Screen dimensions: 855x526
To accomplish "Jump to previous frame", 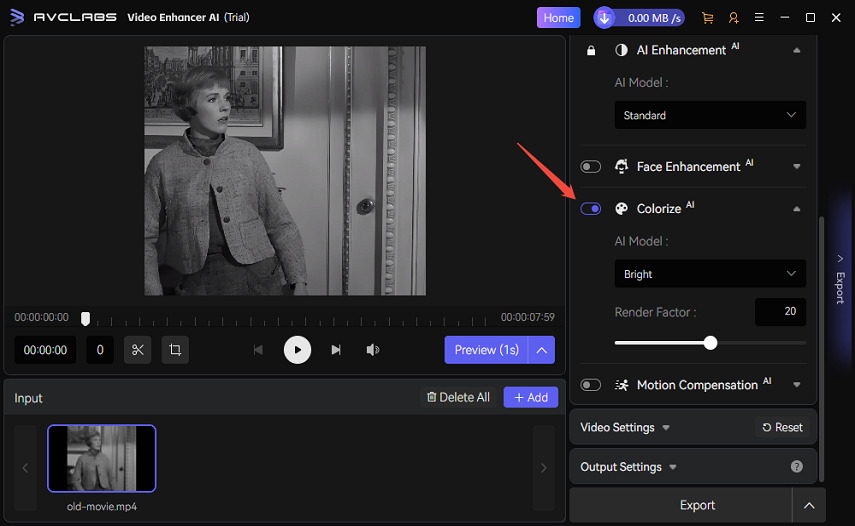I will click(258, 350).
